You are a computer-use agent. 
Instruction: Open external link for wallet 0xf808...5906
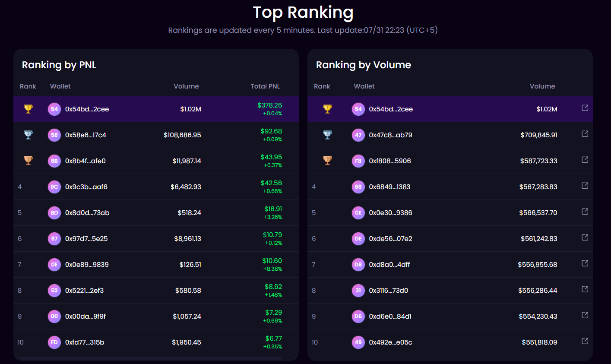pyautogui.click(x=585, y=160)
